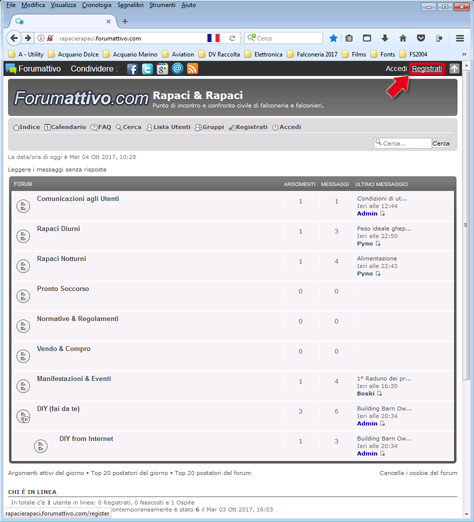Share the forum on Twitter
The image size is (474, 522).
[147, 69]
